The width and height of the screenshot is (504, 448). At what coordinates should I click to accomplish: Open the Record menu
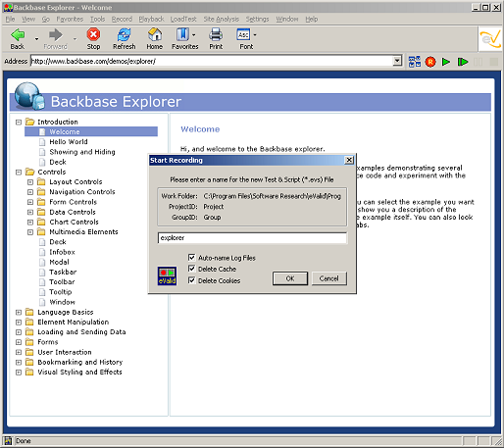[x=122, y=19]
